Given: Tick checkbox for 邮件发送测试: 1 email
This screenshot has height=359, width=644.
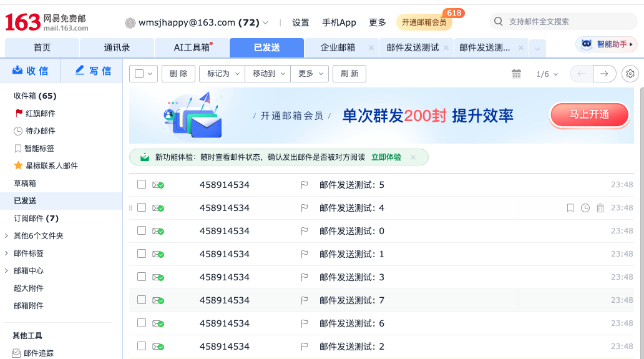Looking at the screenshot, I should coord(142,253).
